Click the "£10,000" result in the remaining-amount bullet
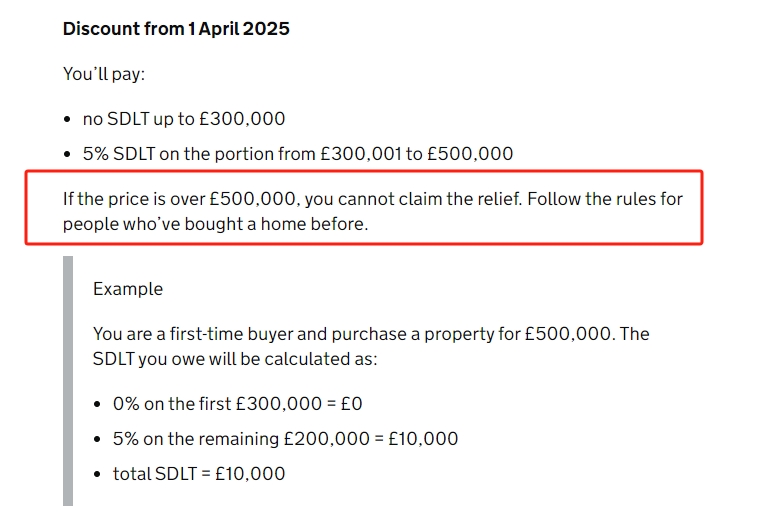This screenshot has width=757, height=518. [423, 439]
